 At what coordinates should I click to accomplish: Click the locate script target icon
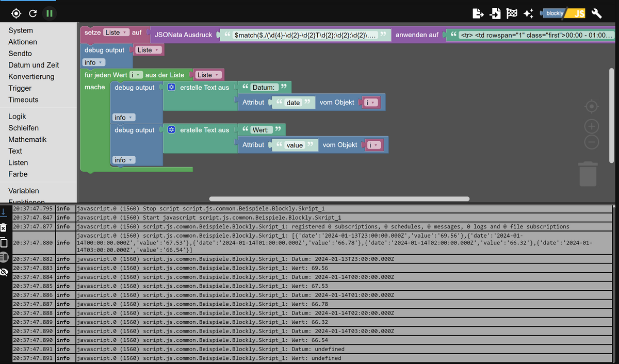coord(16,13)
